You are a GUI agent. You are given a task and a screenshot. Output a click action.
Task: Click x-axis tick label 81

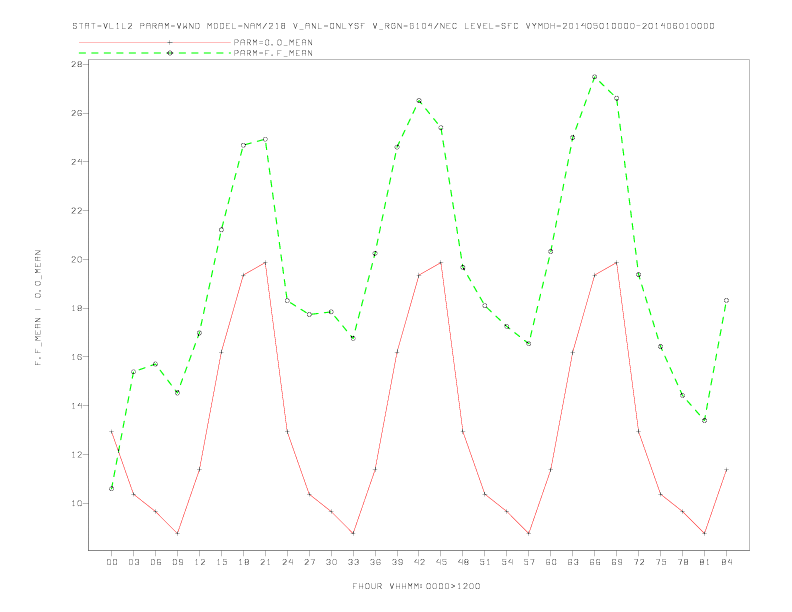(705, 562)
